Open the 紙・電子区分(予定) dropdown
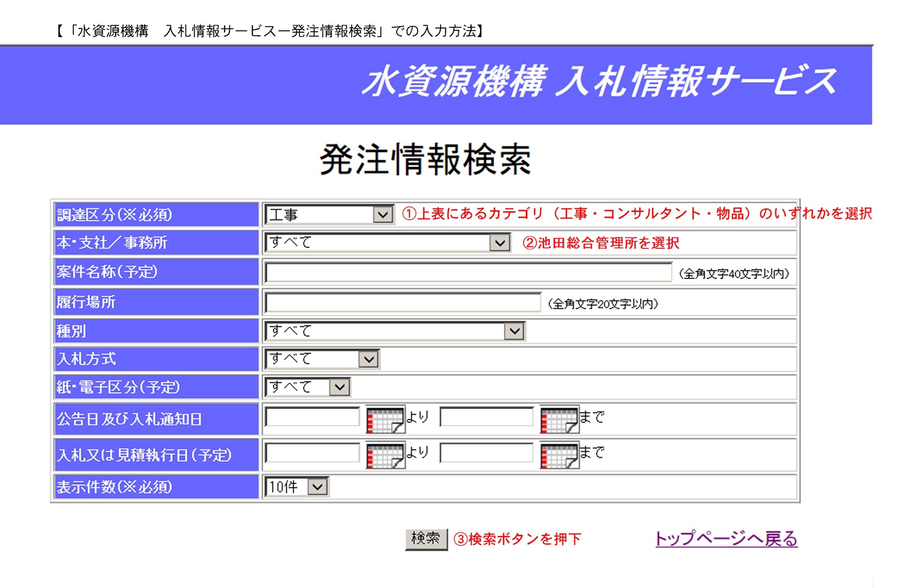This screenshot has width=919, height=588. pos(308,387)
